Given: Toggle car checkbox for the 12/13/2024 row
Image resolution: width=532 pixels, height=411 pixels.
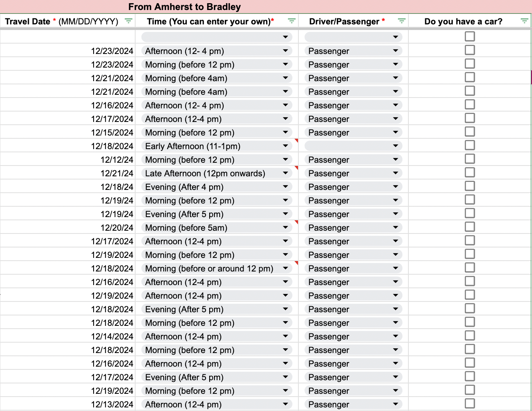Looking at the screenshot, I should tap(470, 403).
